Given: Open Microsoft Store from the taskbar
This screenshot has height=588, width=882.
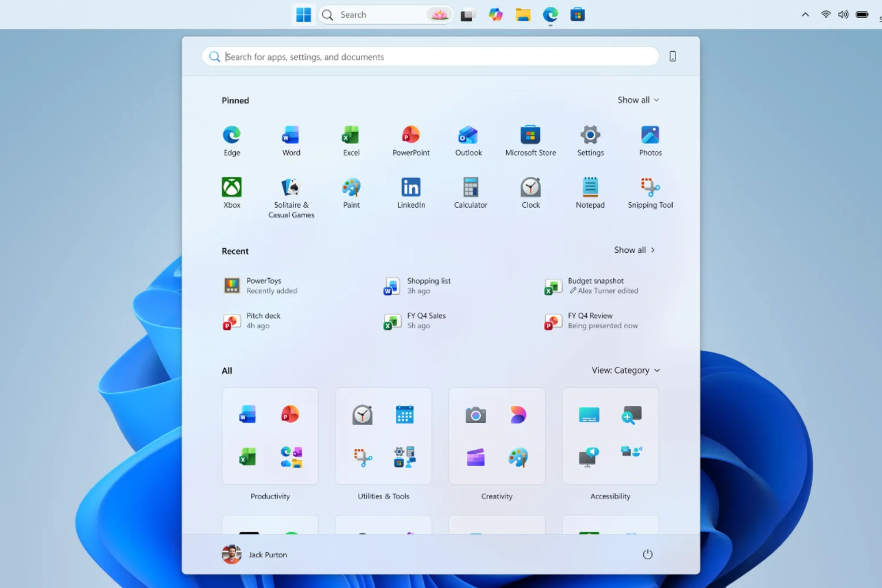Looking at the screenshot, I should [x=577, y=15].
